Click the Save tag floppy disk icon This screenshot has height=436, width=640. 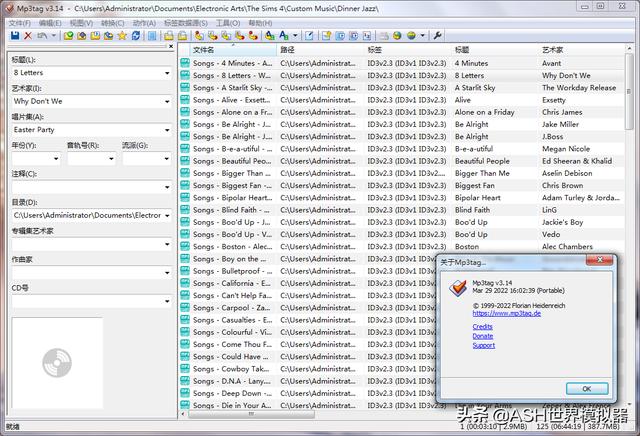coord(15,36)
